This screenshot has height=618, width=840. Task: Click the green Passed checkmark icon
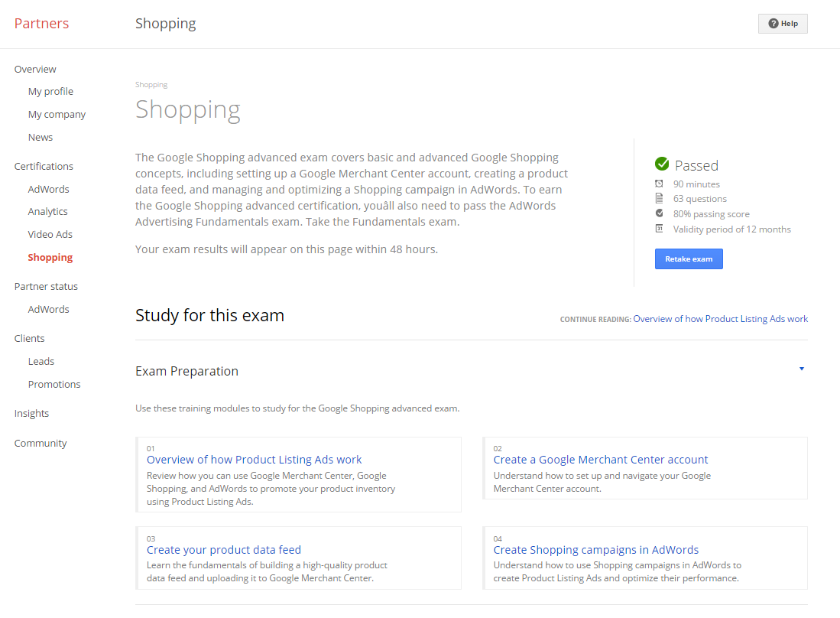point(662,164)
